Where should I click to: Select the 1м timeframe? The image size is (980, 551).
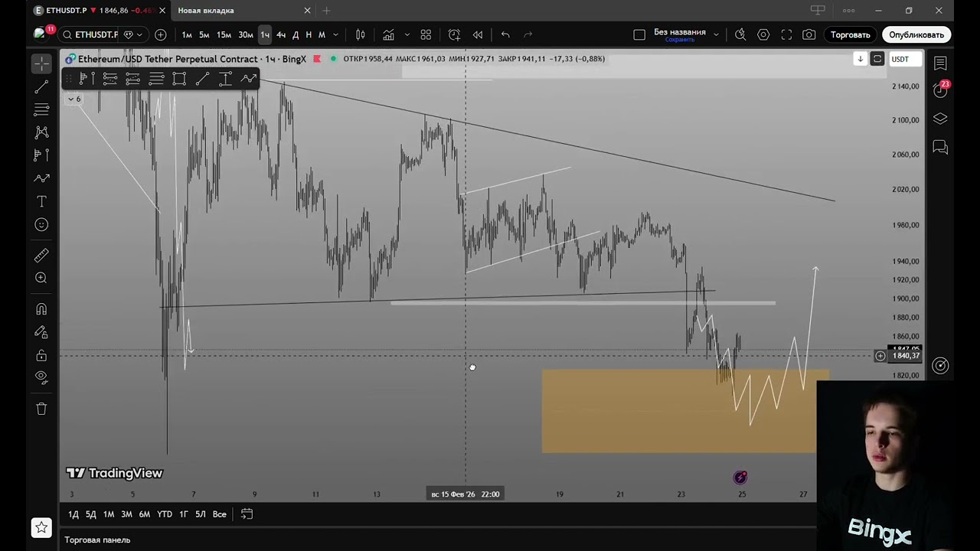187,34
